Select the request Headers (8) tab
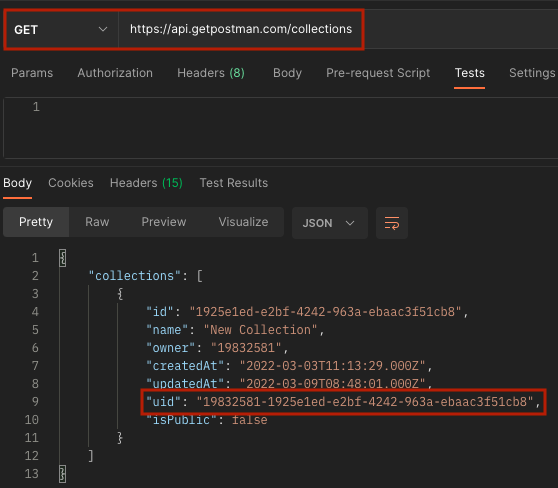The width and height of the screenshot is (558, 488). tap(211, 73)
